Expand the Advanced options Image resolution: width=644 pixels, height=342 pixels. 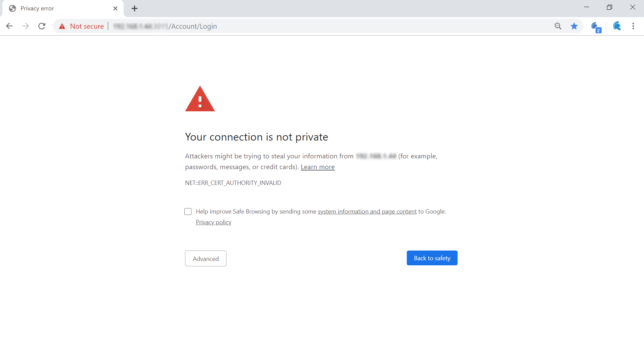point(206,259)
